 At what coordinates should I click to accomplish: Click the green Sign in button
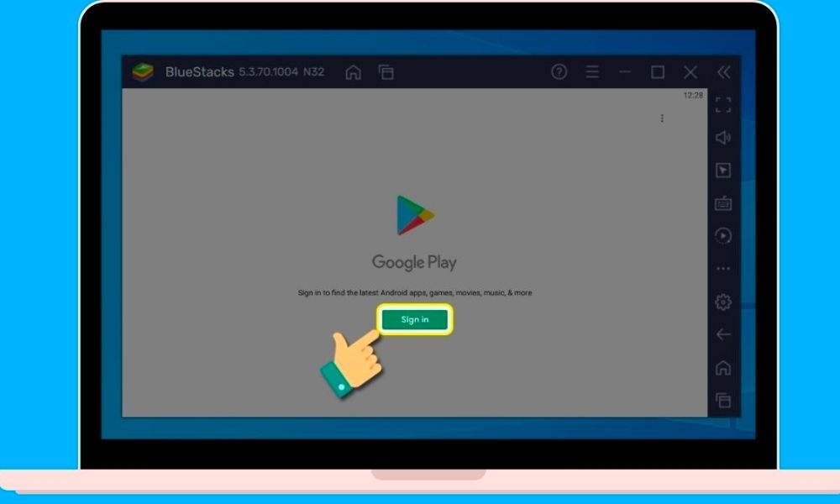click(415, 319)
